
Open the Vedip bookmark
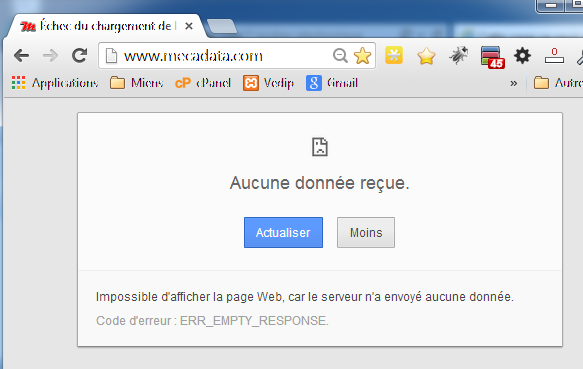click(x=268, y=83)
